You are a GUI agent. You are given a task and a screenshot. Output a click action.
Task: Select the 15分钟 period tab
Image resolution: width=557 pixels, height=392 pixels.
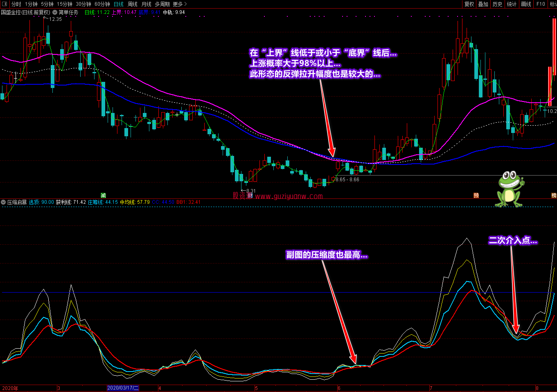pos(65,4)
